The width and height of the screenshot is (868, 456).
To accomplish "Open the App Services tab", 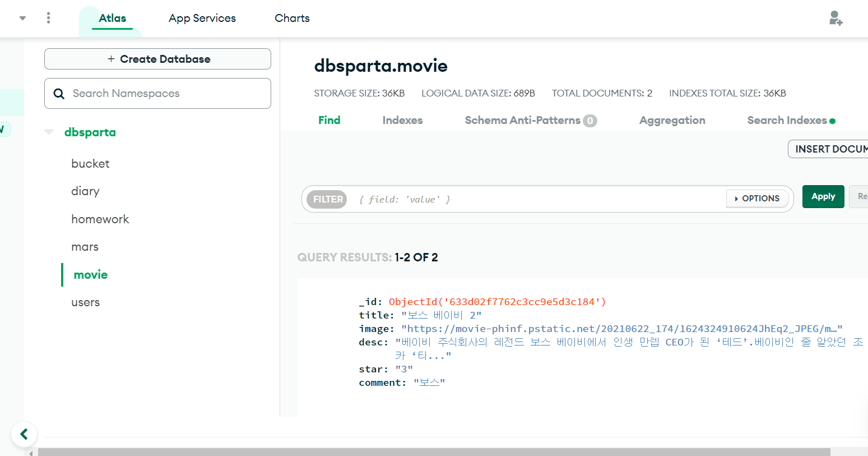I will 202,19.
